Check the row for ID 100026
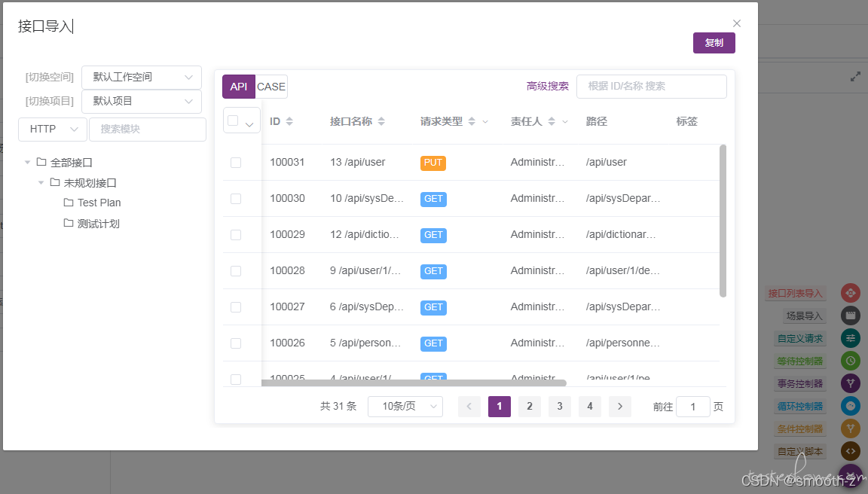Viewport: 868px width, 494px height. coord(236,343)
